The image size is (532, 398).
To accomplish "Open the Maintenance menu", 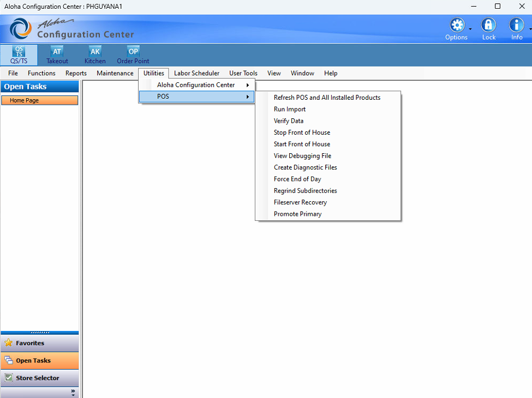I will coord(115,73).
